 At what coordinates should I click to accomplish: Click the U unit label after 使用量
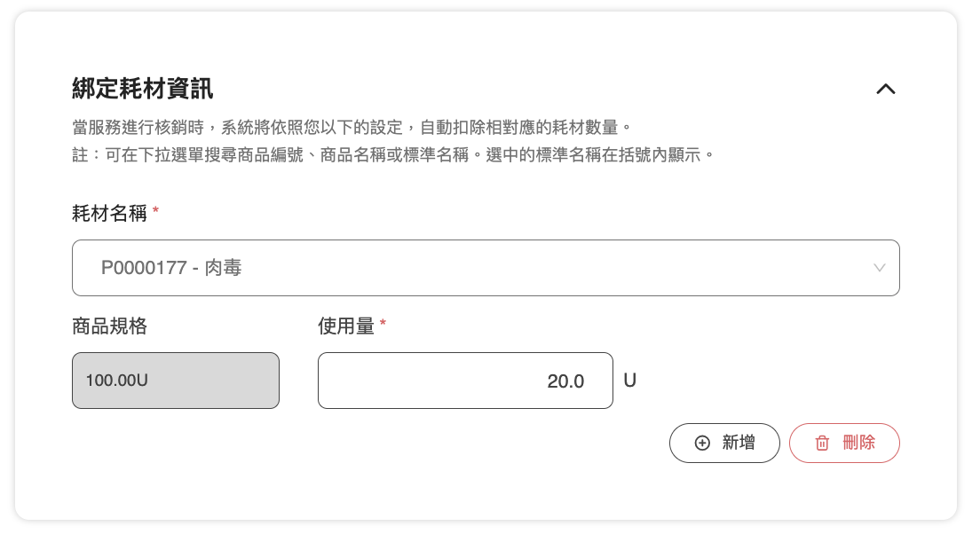(630, 381)
